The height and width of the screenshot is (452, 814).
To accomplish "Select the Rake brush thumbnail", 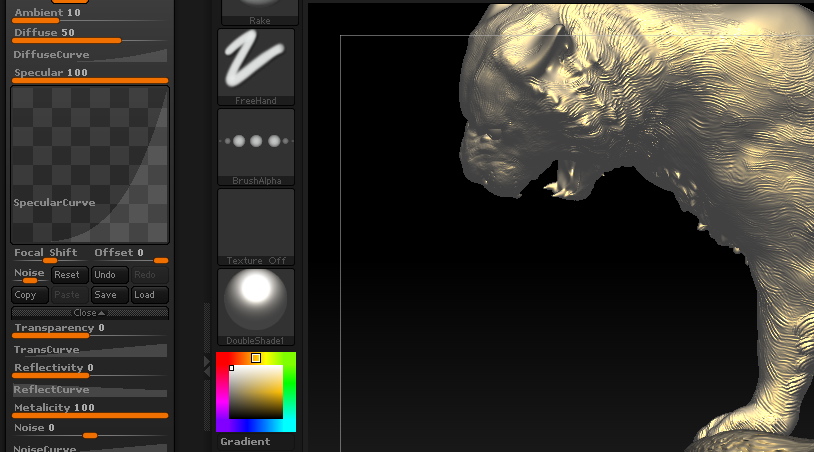I will (260, 12).
